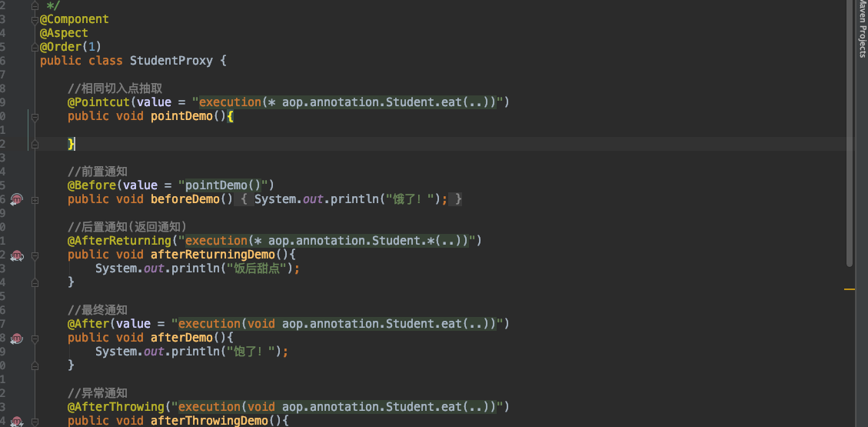868x427 pixels.
Task: Place the cursor on the @Component annotation
Action: (74, 19)
